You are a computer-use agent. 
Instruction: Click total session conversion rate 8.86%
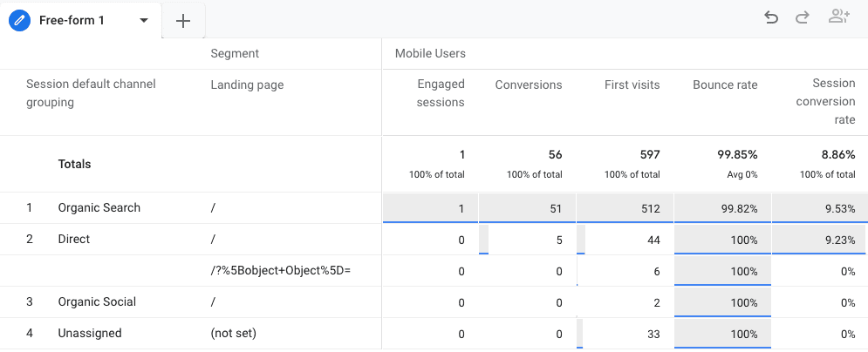pos(838,155)
